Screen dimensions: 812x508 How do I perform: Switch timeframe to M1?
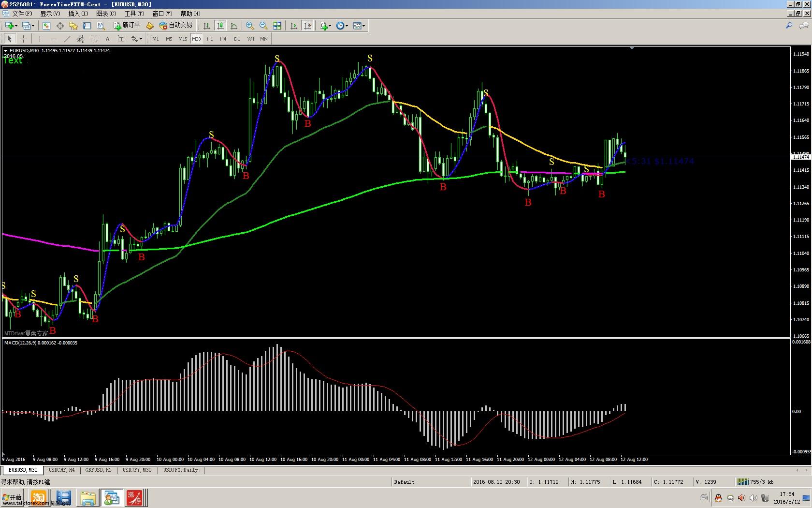point(156,39)
